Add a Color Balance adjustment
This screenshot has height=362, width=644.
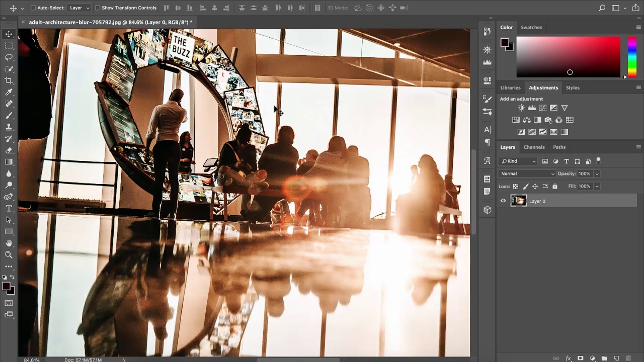[527, 120]
